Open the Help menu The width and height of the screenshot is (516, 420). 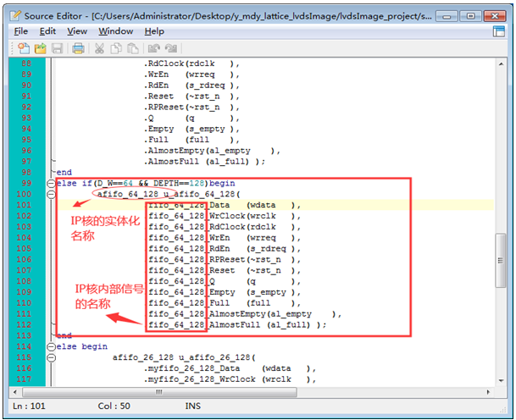154,31
